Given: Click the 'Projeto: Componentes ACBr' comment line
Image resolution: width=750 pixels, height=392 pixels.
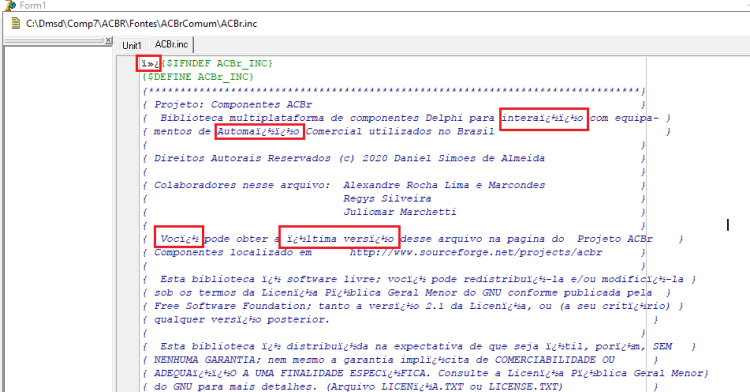Looking at the screenshot, I should pyautogui.click(x=233, y=105).
